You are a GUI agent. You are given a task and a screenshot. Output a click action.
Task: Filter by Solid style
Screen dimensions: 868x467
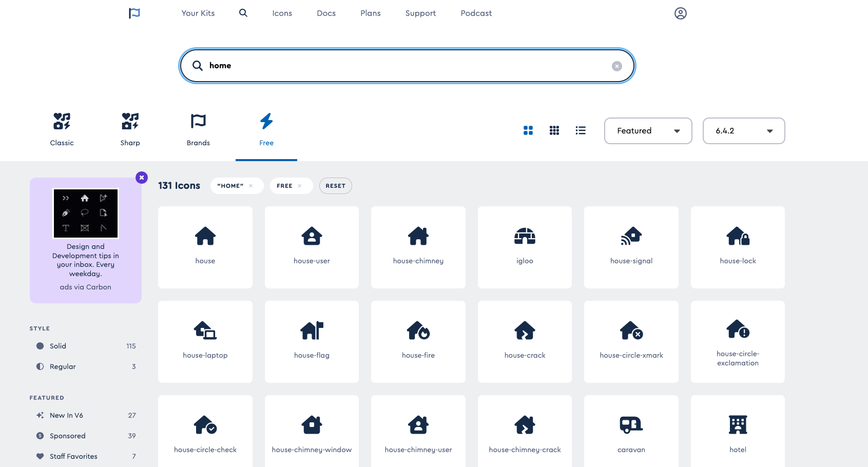pos(85,346)
